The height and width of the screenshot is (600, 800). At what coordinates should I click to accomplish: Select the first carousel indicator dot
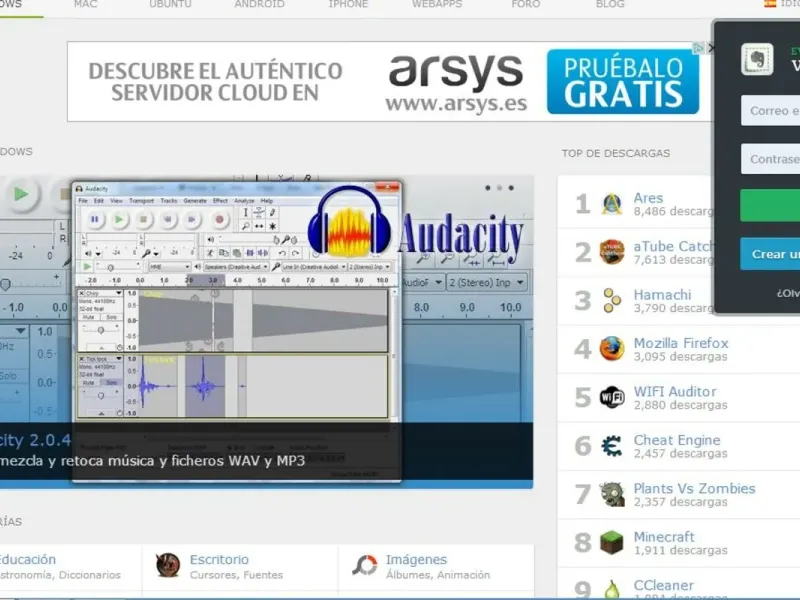(488, 188)
